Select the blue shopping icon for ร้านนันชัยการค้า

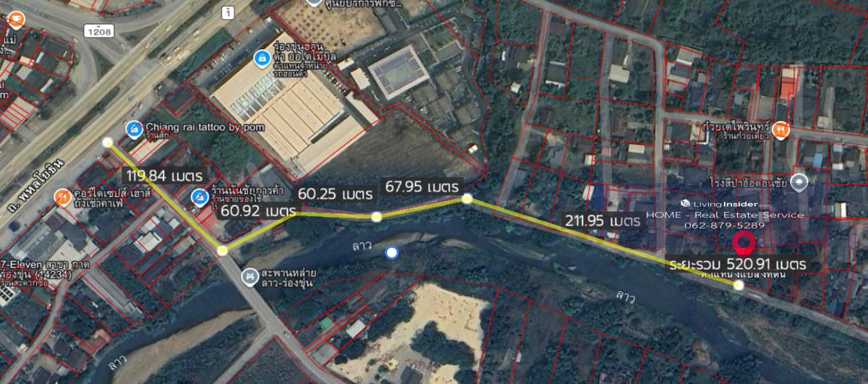pos(198,197)
